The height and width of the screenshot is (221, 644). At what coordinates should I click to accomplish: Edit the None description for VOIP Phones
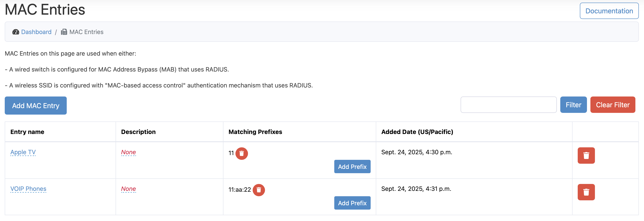pos(128,189)
